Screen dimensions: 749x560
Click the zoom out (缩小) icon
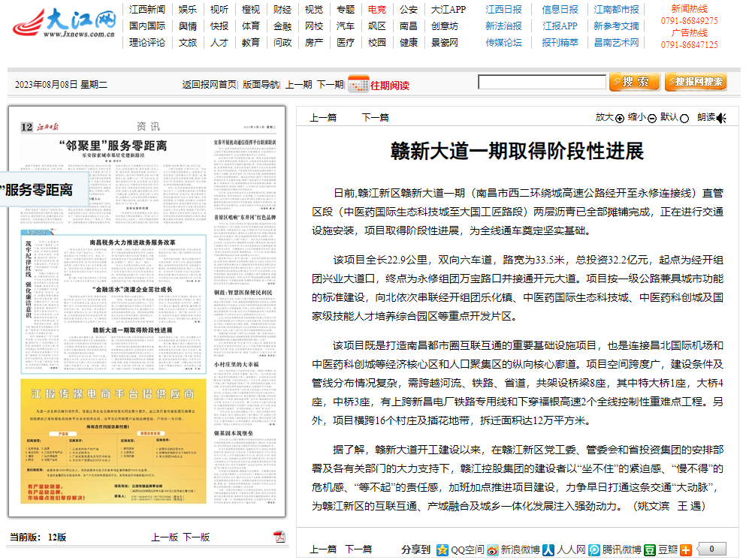(652, 118)
